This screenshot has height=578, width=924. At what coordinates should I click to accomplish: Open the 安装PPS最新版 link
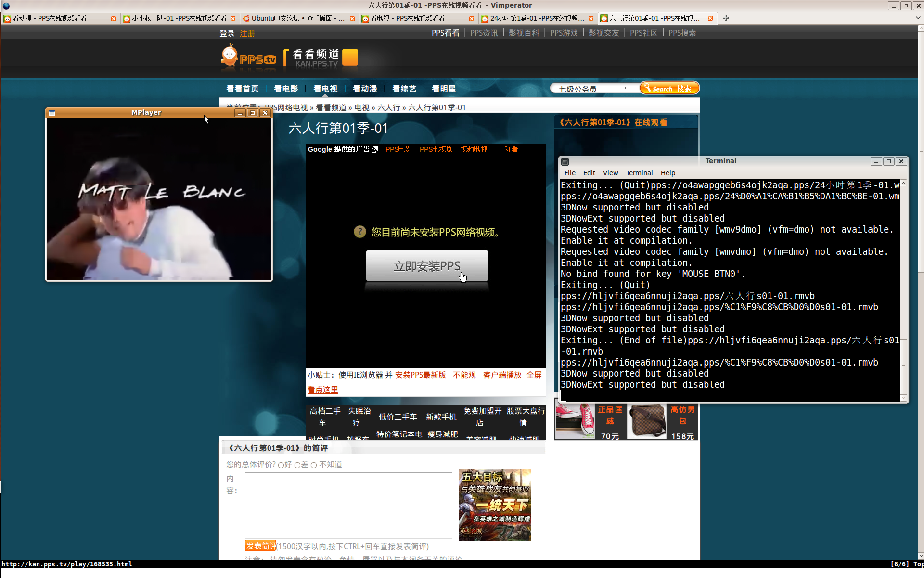pyautogui.click(x=421, y=375)
